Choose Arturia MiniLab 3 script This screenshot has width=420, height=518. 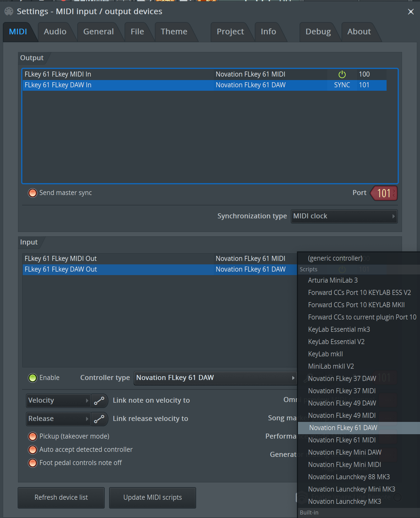point(359,280)
